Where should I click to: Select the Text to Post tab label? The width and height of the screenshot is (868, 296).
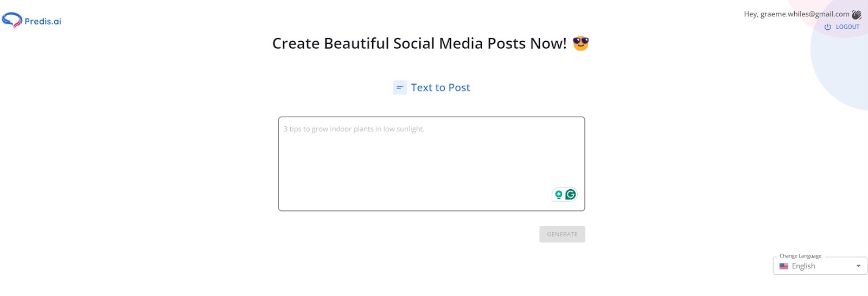click(x=440, y=88)
